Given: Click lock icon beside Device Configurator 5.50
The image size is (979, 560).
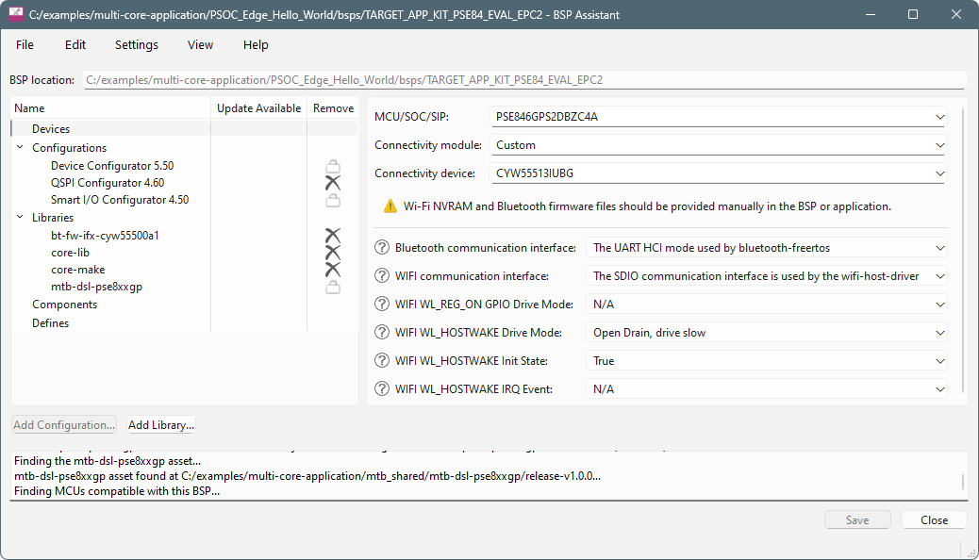Looking at the screenshot, I should [x=332, y=167].
